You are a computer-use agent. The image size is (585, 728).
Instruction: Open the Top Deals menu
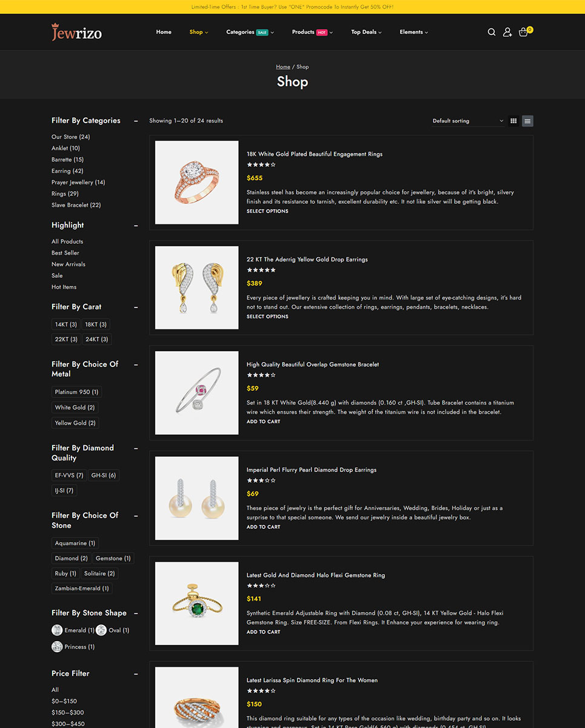(366, 32)
